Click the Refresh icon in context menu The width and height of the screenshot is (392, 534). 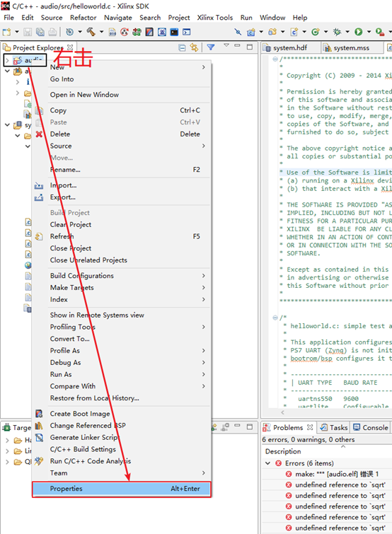click(39, 236)
